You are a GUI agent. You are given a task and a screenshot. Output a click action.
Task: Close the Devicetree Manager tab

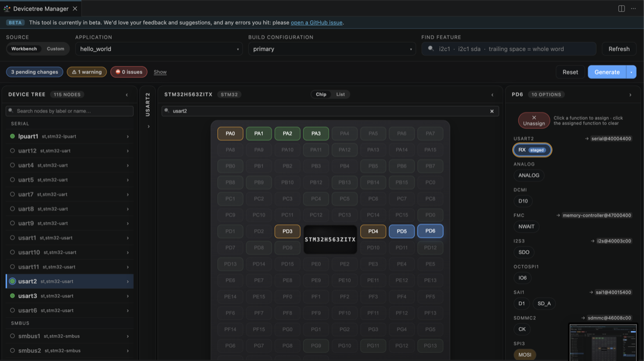75,9
